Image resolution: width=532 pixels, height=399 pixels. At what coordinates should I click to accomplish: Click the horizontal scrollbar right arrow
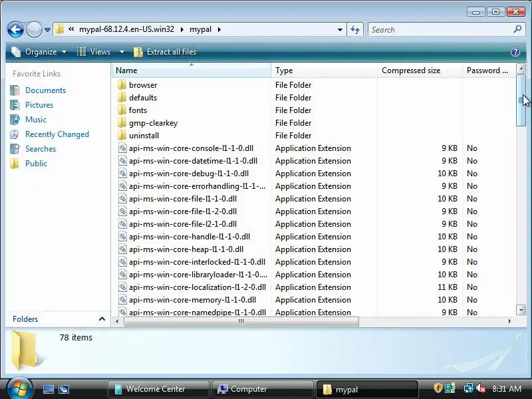click(509, 321)
